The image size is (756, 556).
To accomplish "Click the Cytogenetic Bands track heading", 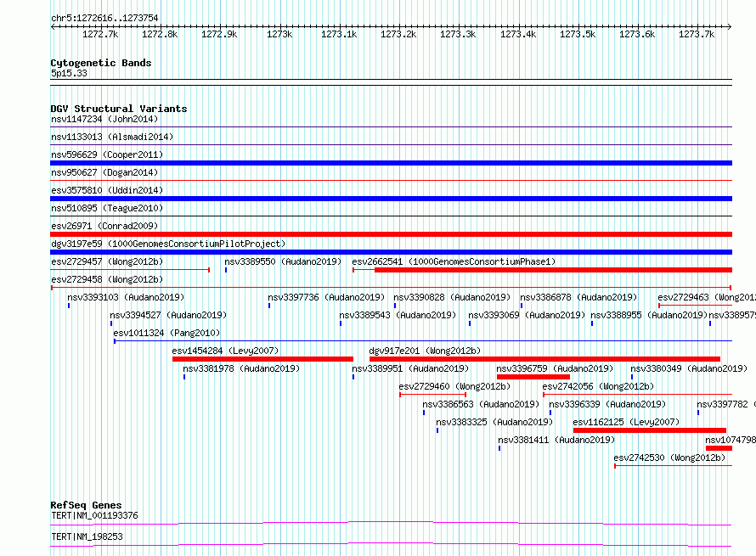I will 101,63.
